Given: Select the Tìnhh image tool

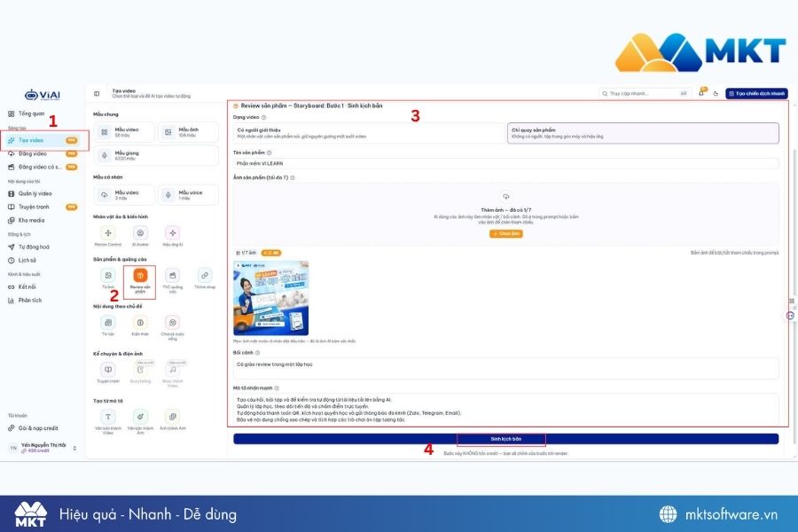Looking at the screenshot, I should point(108,278).
